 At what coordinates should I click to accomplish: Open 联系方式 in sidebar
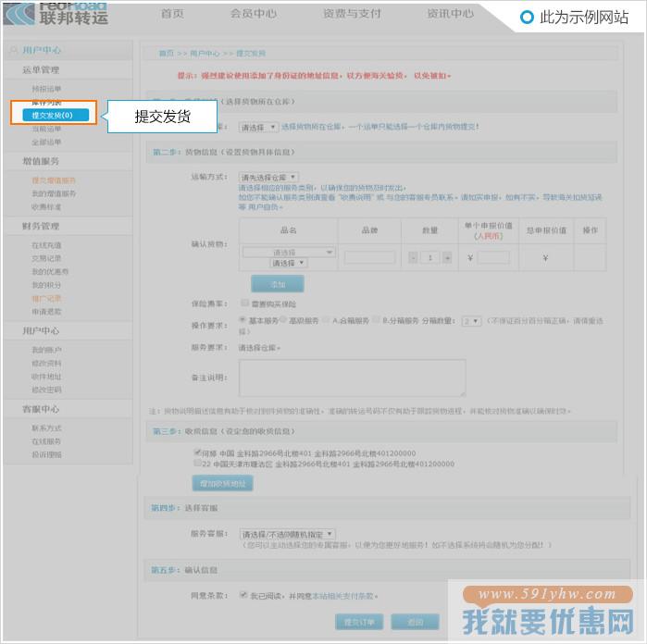(46, 428)
